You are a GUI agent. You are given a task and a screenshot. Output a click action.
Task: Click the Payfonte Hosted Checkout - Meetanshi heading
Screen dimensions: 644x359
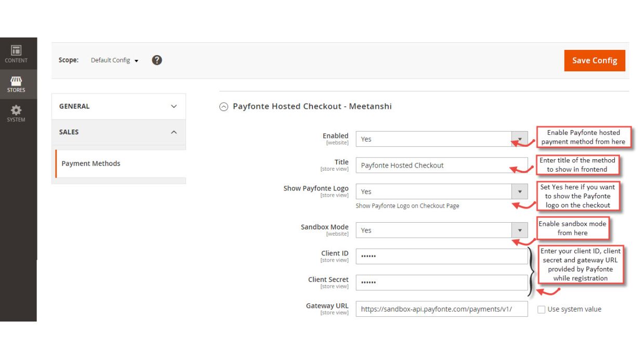(312, 106)
